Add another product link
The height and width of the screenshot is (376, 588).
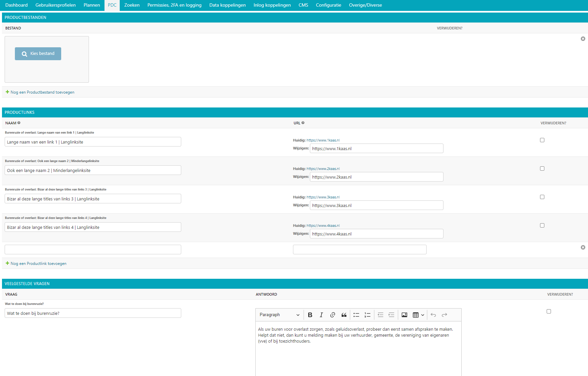pyautogui.click(x=38, y=264)
